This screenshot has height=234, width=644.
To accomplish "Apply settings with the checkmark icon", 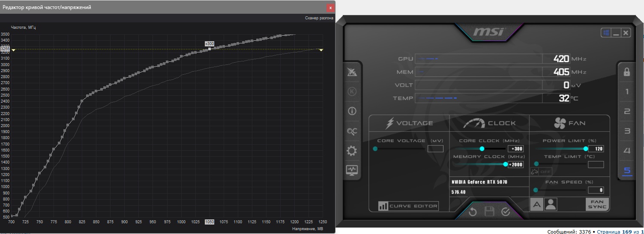I will (x=506, y=212).
